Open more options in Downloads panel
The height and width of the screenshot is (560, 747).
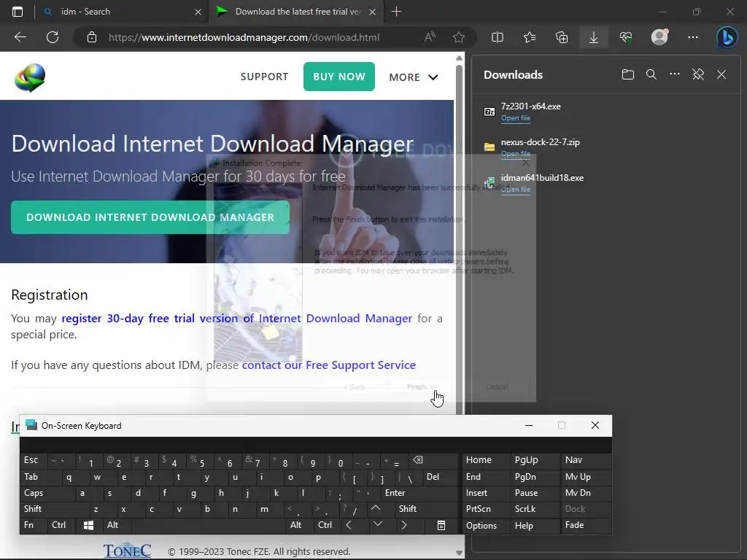pos(675,74)
